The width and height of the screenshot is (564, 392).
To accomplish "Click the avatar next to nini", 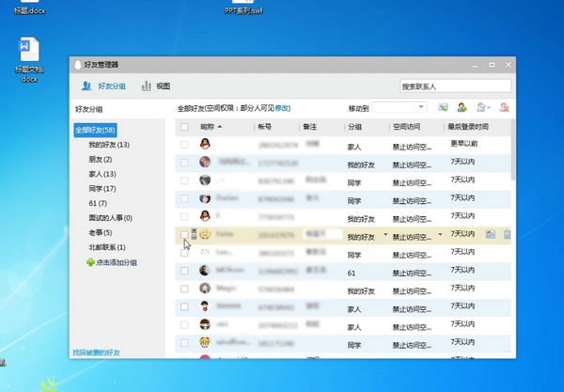I will pyautogui.click(x=205, y=324).
